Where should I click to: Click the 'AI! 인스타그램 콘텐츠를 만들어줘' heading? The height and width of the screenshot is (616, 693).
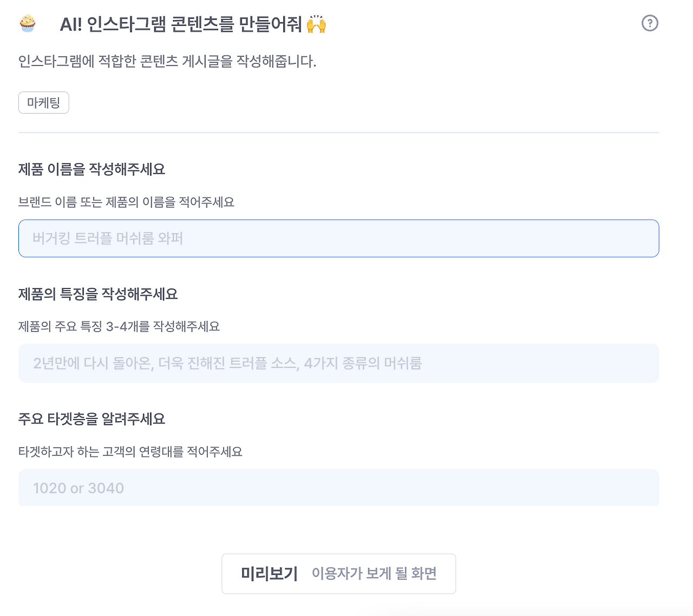click(181, 24)
